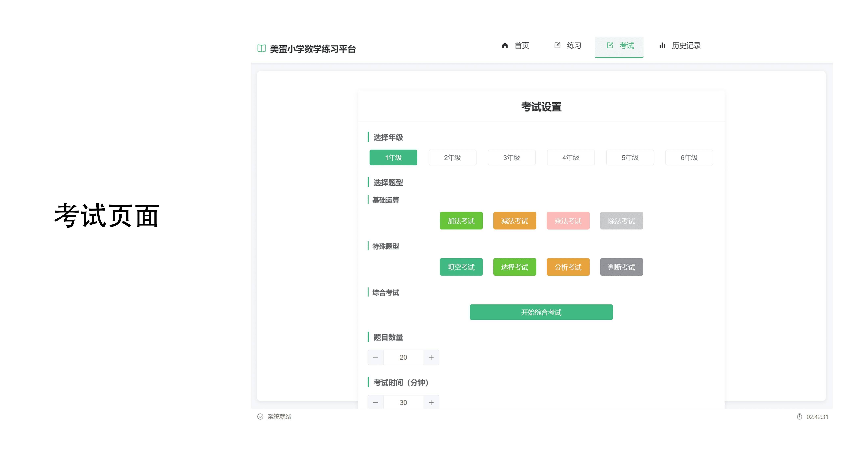Image resolution: width=868 pixels, height=457 pixels.
Task: Click the stopwatch timer icon
Action: coord(799,416)
